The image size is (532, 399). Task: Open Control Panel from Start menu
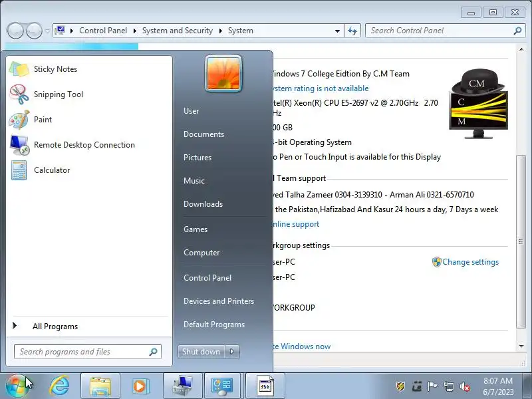coord(207,278)
